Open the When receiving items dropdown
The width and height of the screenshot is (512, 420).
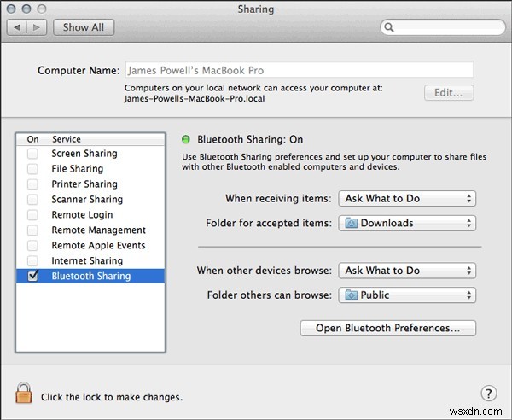407,199
